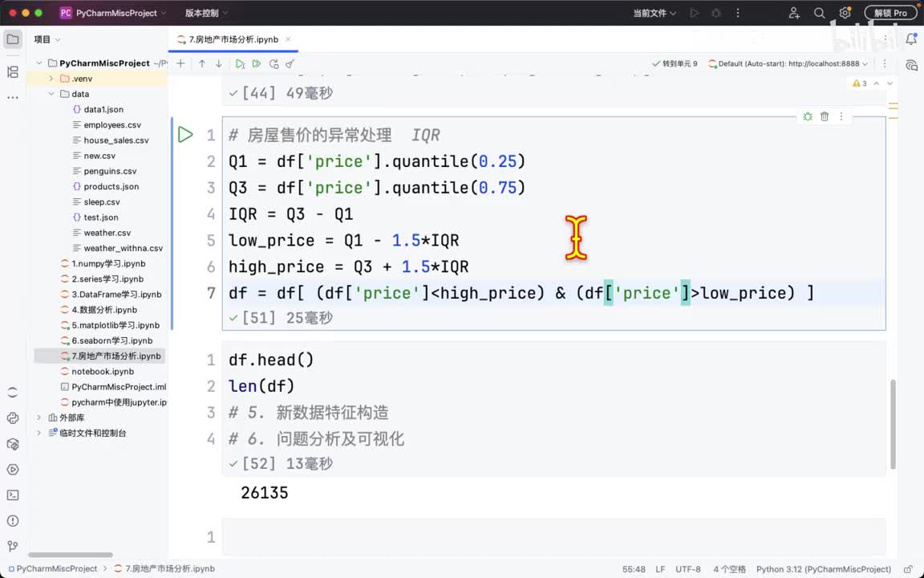Image resolution: width=924 pixels, height=578 pixels.
Task: Run cell and select below icon
Action: tap(240, 63)
